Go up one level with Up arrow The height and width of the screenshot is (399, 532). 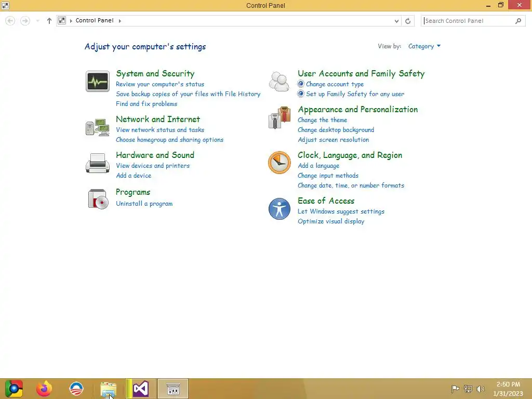(x=49, y=21)
